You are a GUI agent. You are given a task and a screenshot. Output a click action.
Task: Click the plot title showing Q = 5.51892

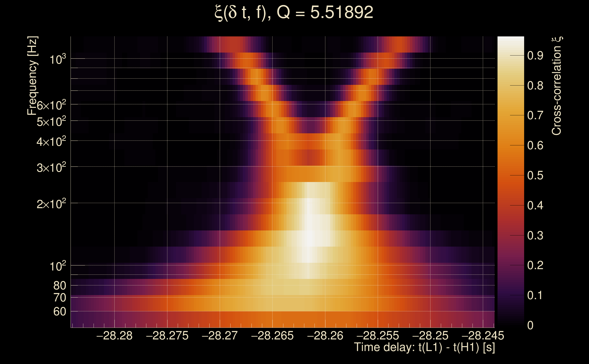(294, 12)
